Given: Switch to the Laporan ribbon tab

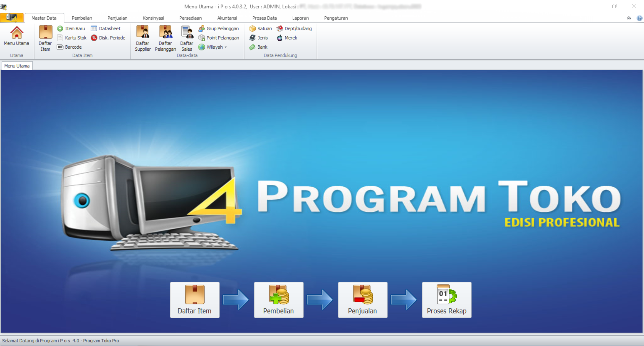Looking at the screenshot, I should [x=300, y=18].
